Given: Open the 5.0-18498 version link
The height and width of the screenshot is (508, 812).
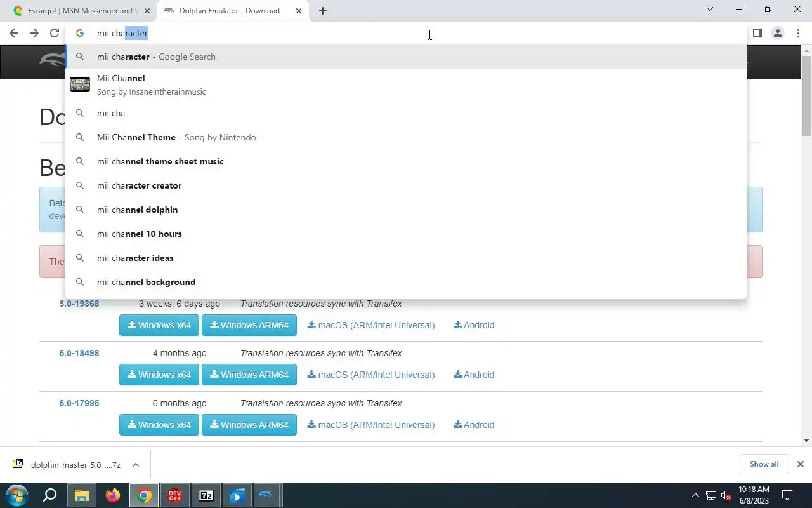Looking at the screenshot, I should pos(79,353).
